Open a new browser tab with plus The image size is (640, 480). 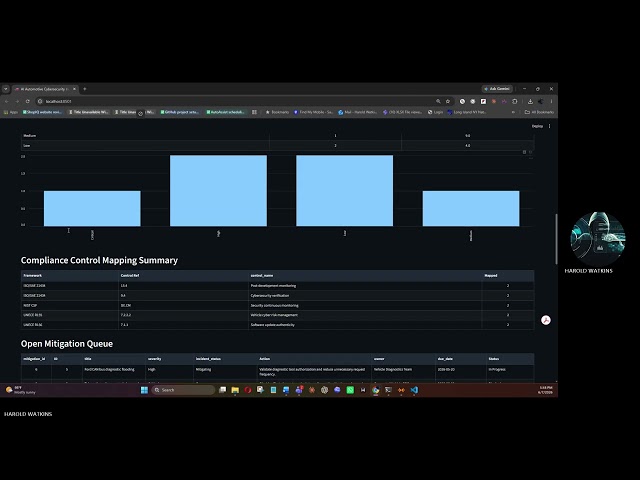point(84,89)
